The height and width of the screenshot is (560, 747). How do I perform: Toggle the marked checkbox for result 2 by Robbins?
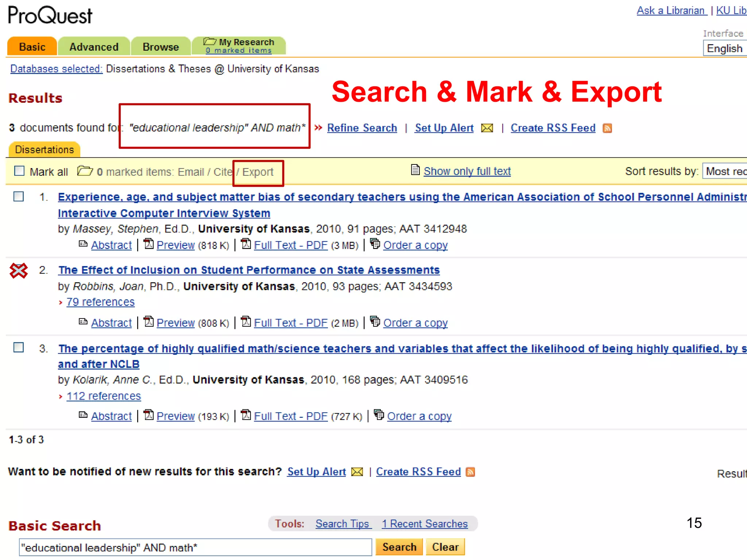pos(19,271)
